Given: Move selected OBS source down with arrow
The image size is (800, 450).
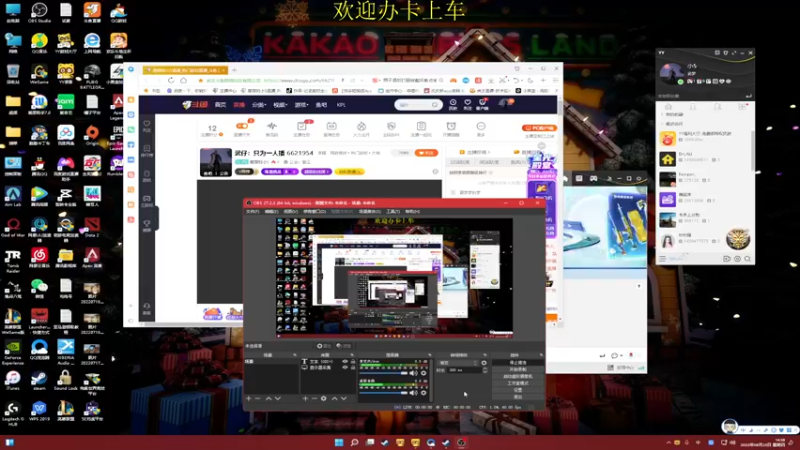Looking at the screenshot, I should click(344, 398).
